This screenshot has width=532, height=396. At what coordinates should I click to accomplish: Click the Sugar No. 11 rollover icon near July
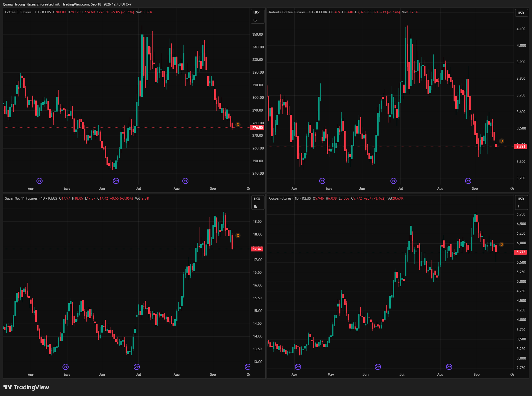tap(137, 367)
